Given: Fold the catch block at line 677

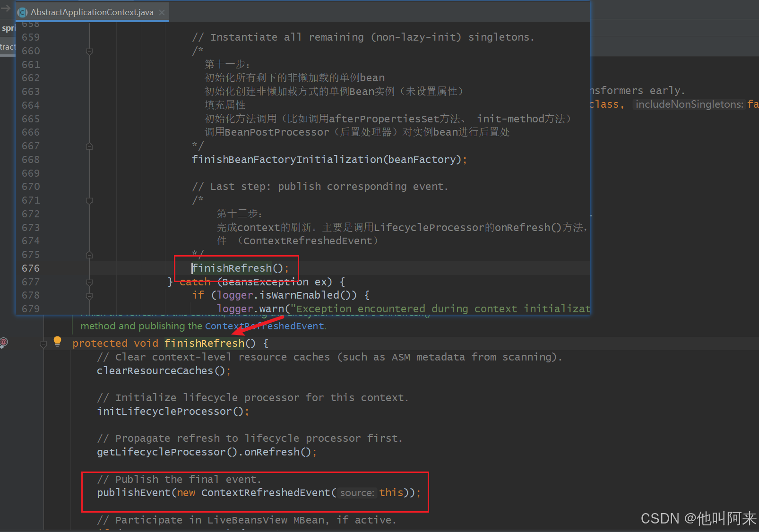Looking at the screenshot, I should [x=89, y=283].
